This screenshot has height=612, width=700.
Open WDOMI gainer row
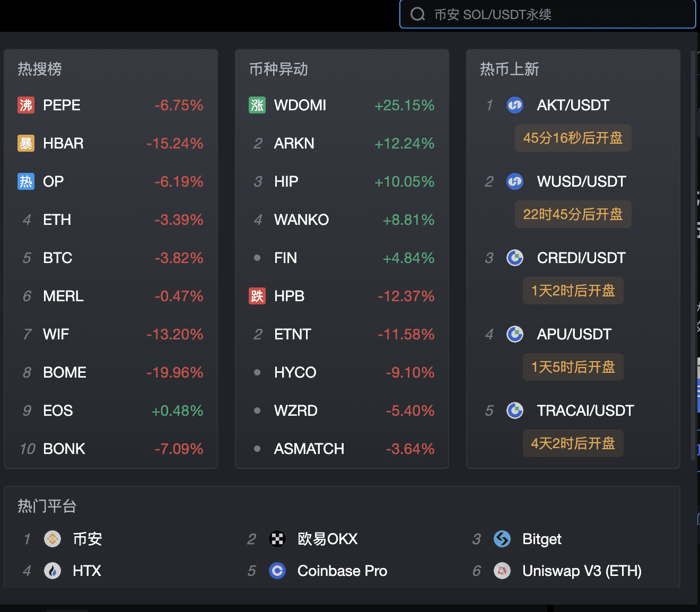(x=342, y=105)
